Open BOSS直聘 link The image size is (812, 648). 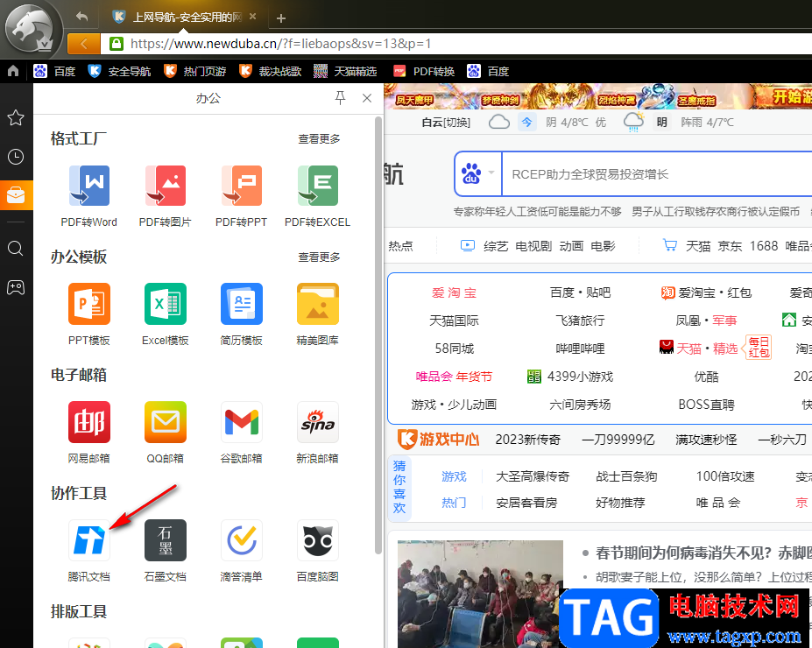(706, 405)
